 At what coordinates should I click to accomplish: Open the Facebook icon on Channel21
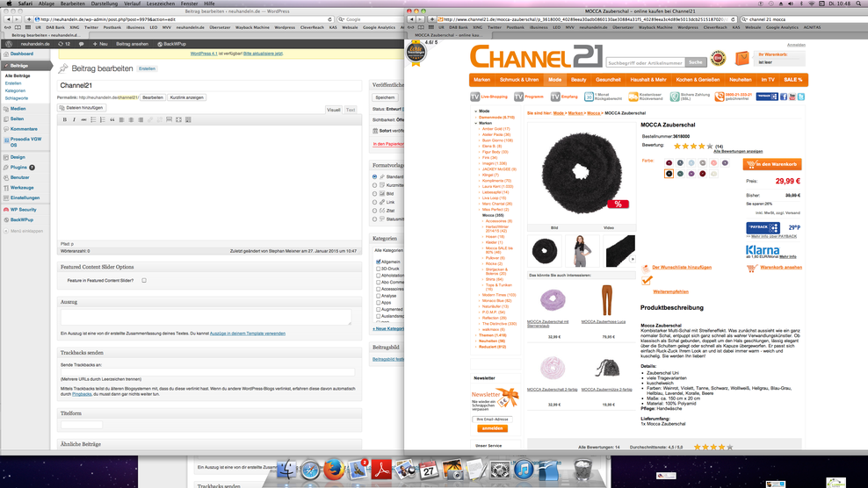[784, 97]
